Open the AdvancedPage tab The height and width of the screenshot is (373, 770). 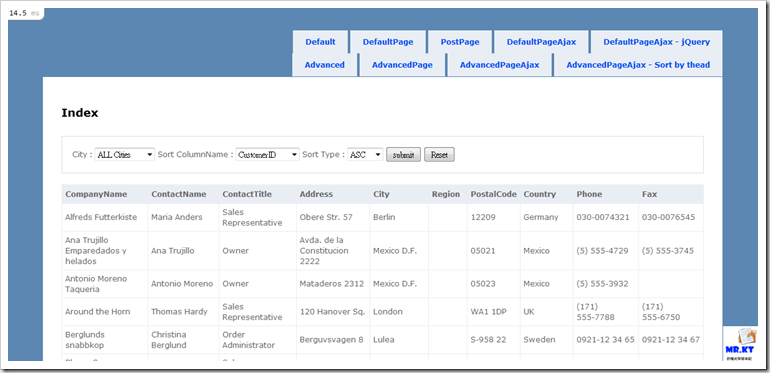tap(402, 65)
